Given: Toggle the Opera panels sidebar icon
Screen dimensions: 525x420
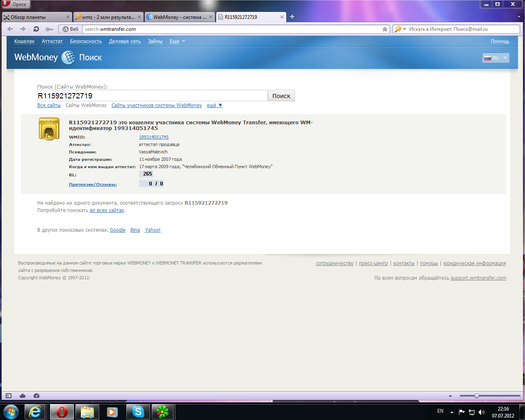Looking at the screenshot, I should pyautogui.click(x=9, y=396).
